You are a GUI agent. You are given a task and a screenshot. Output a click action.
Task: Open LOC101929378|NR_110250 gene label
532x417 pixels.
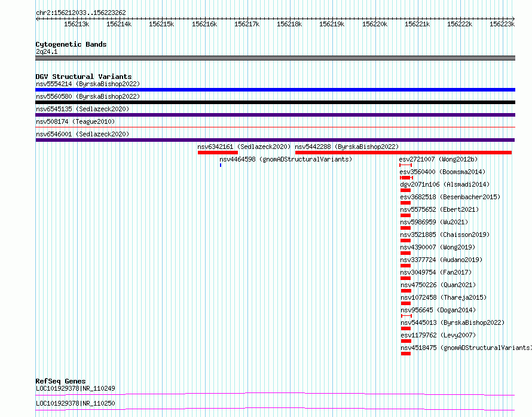[x=75, y=403]
